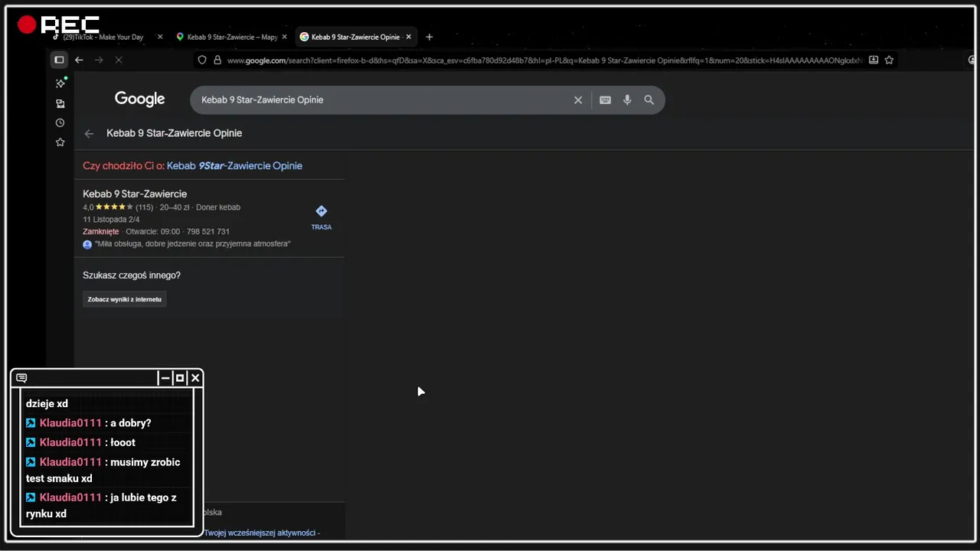This screenshot has width=980, height=551.
Task: Click the tracking protection shield icon
Action: [x=202, y=60]
